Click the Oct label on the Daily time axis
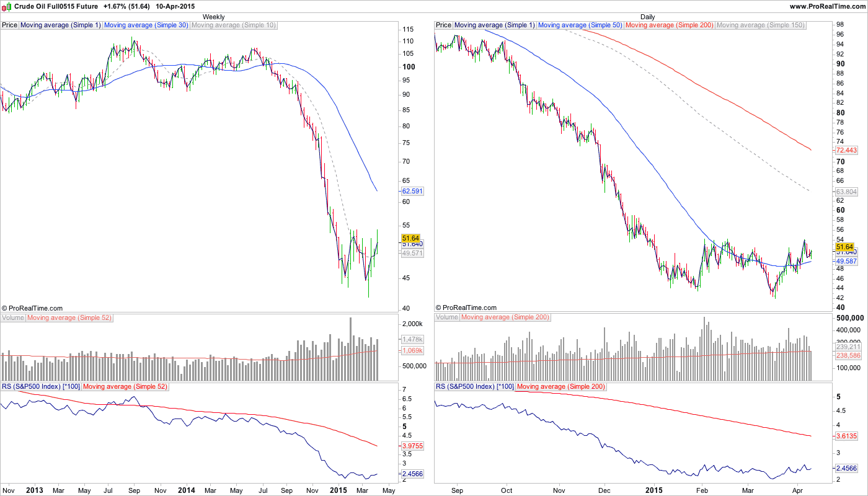This screenshot has width=868, height=496. [x=507, y=490]
